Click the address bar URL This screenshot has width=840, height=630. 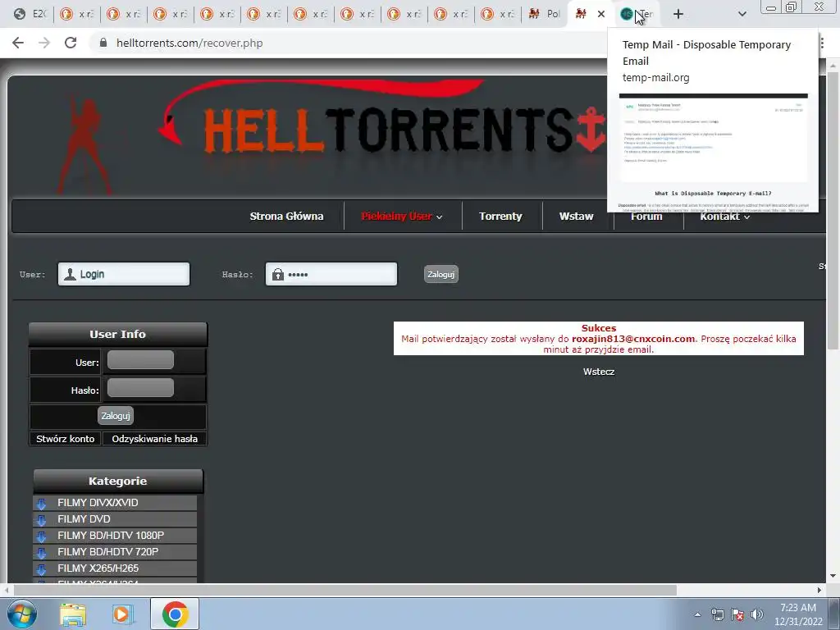(189, 43)
